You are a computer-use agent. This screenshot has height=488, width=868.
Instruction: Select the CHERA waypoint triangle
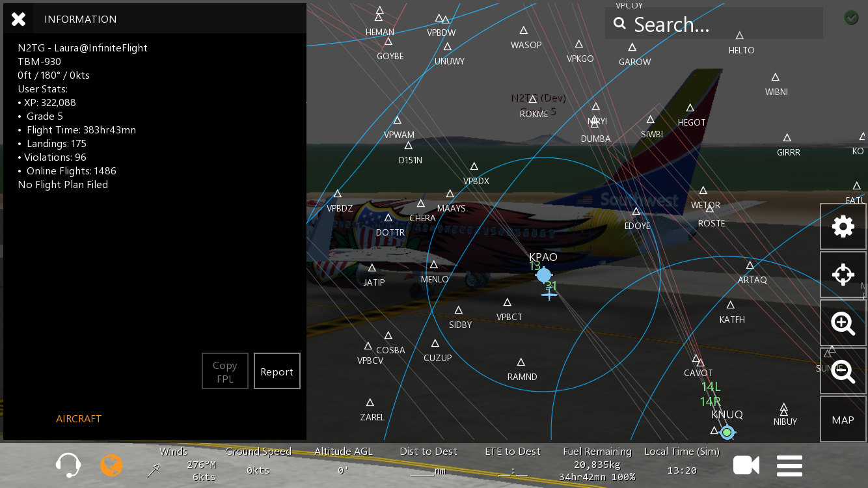click(421, 203)
